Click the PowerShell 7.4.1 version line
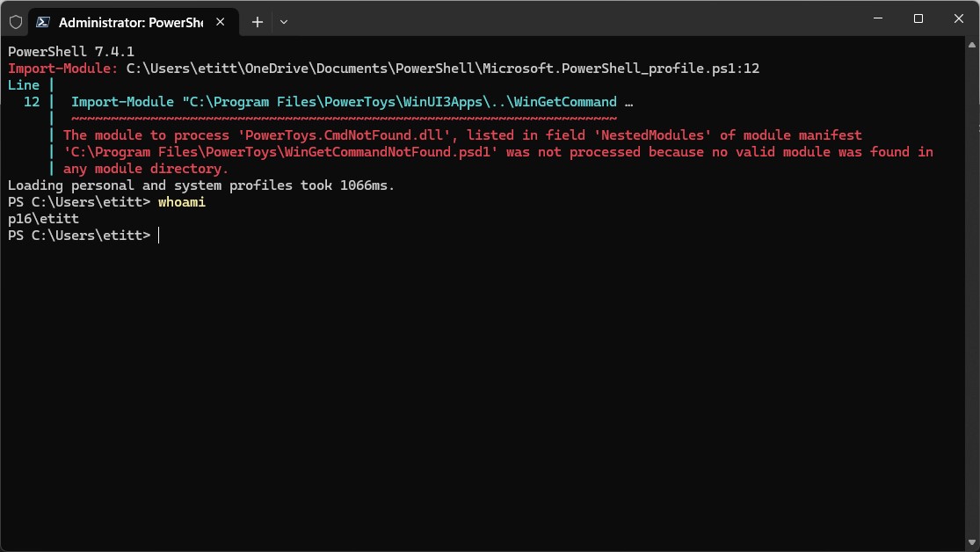 [70, 52]
